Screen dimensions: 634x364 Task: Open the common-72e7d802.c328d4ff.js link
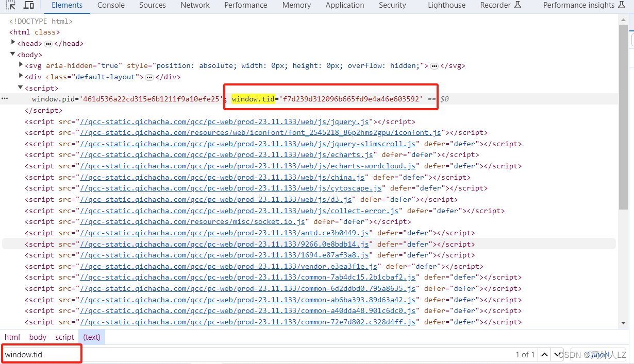[x=247, y=322]
